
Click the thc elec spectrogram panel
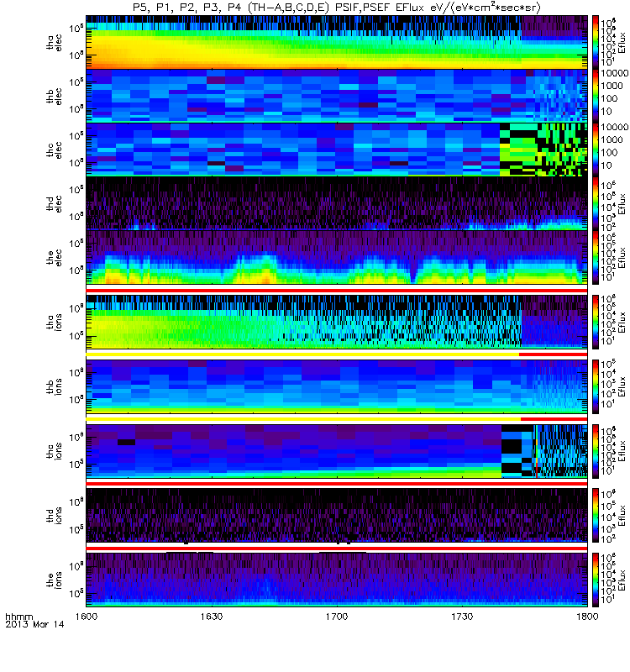tap(337, 150)
